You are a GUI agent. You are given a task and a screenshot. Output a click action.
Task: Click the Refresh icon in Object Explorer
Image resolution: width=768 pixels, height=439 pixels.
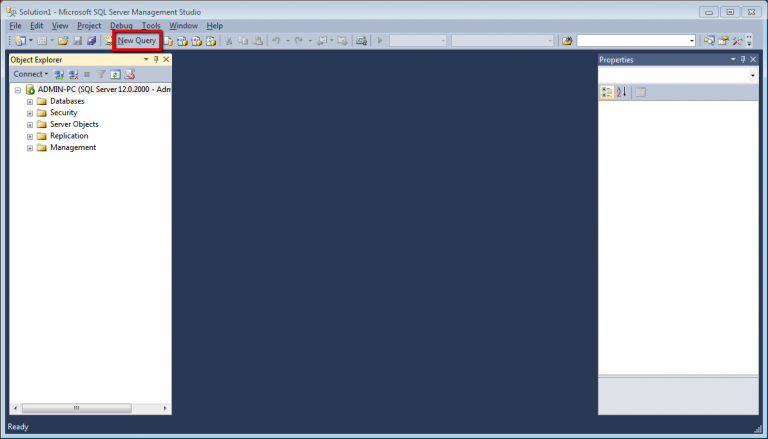coord(116,74)
